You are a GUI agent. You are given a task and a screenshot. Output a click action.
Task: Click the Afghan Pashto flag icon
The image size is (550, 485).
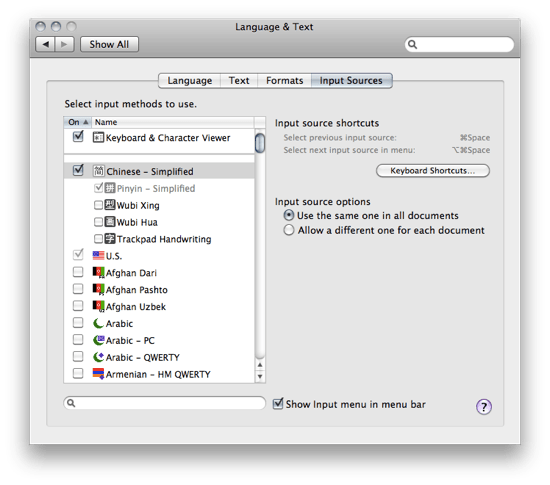pyautogui.click(x=98, y=289)
